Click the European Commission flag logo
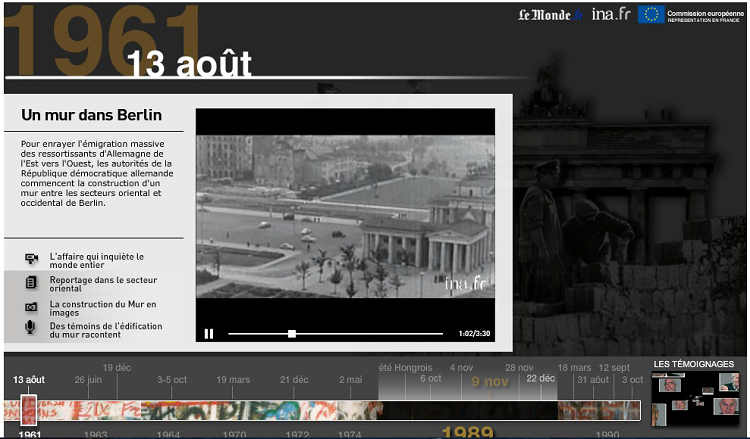Screen dimensions: 750x439 pos(652,14)
